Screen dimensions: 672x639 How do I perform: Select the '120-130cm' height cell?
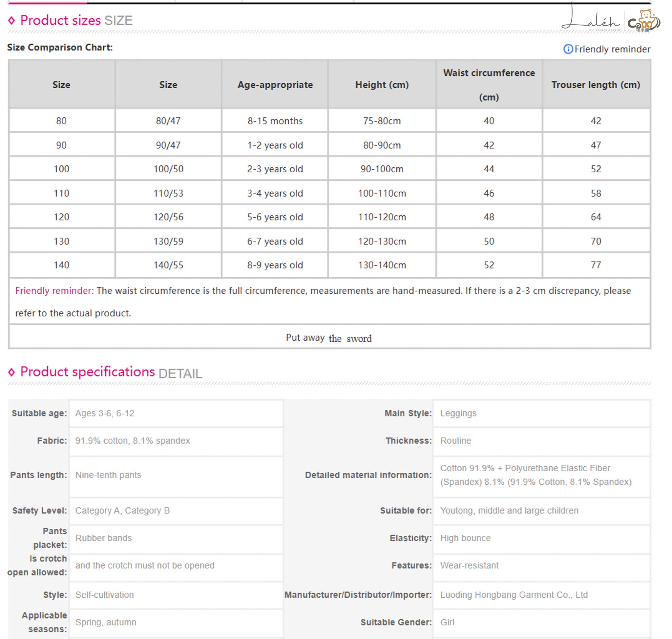click(x=382, y=241)
